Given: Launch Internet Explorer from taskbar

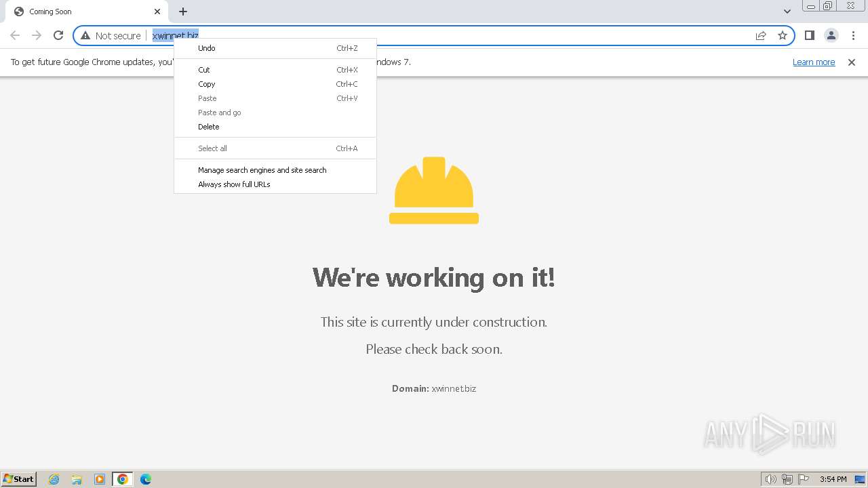Looking at the screenshot, I should click(54, 479).
